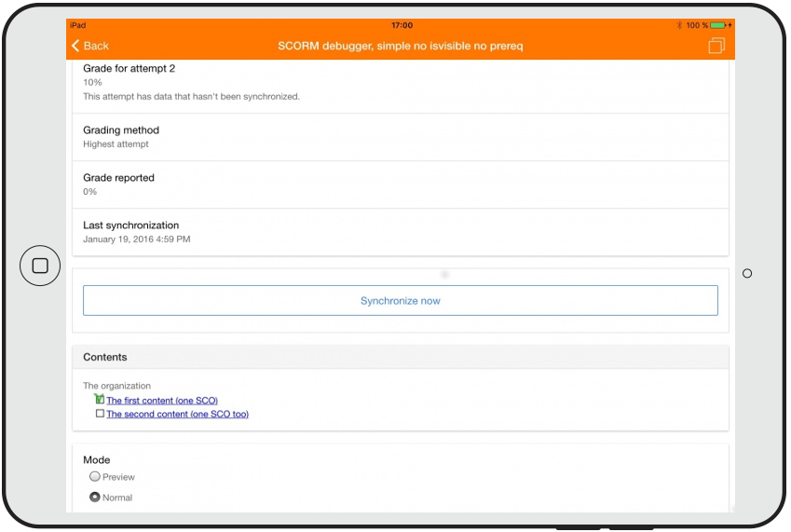791x532 pixels.
Task: Tap the Back chevron arrow icon
Action: (x=75, y=46)
